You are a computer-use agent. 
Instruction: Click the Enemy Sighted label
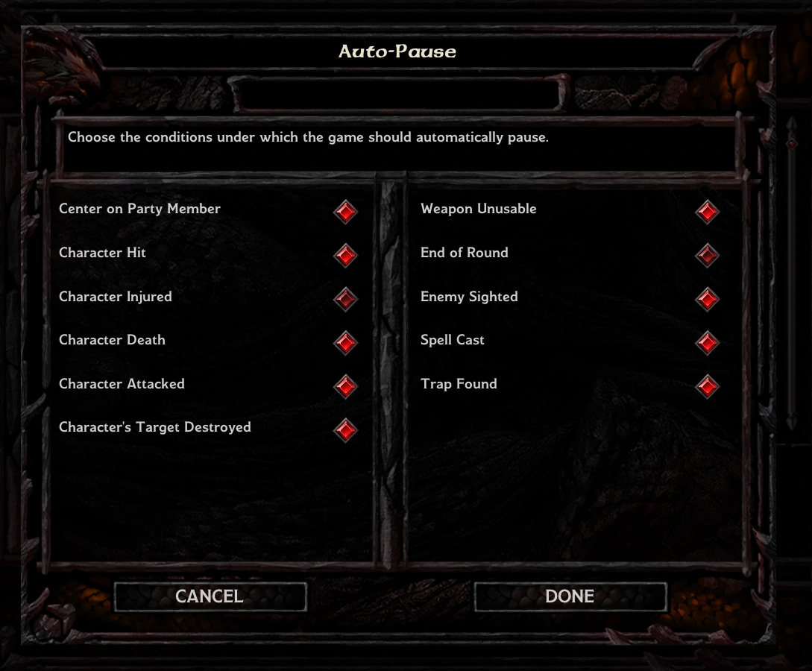[469, 297]
